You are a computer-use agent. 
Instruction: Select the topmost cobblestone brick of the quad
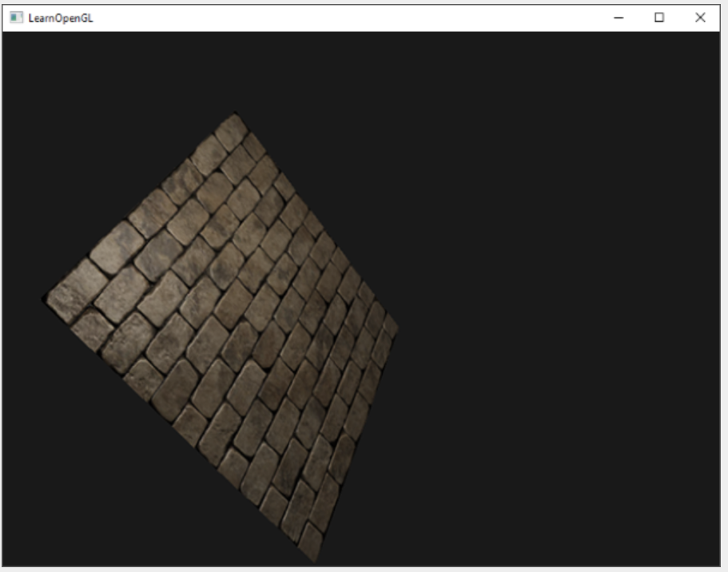coord(233,128)
